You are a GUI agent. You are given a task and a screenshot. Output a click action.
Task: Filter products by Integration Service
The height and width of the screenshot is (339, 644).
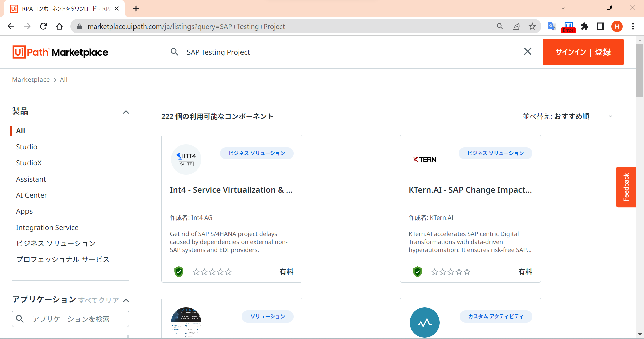pyautogui.click(x=47, y=227)
